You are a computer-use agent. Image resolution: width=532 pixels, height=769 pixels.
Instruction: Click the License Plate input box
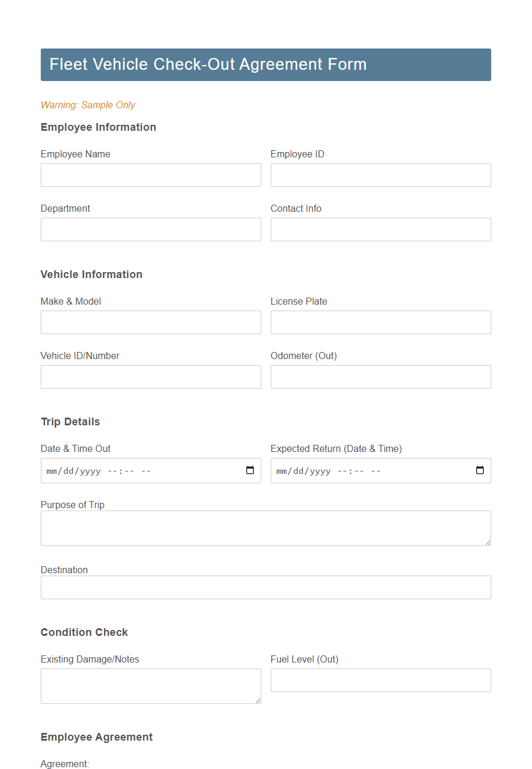(381, 322)
